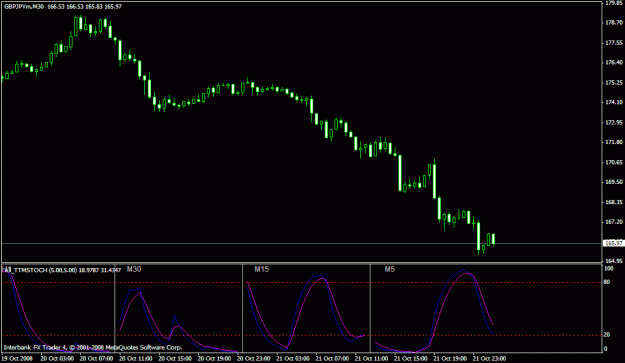This screenshot has width=625, height=363.
Task: Click the 21 Oct 19:00 time label
Action: [x=450, y=359]
